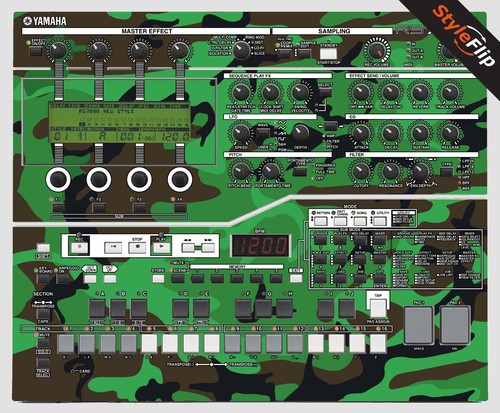Select UTILITY mode
The width and height of the screenshot is (500, 413).
coord(380,221)
